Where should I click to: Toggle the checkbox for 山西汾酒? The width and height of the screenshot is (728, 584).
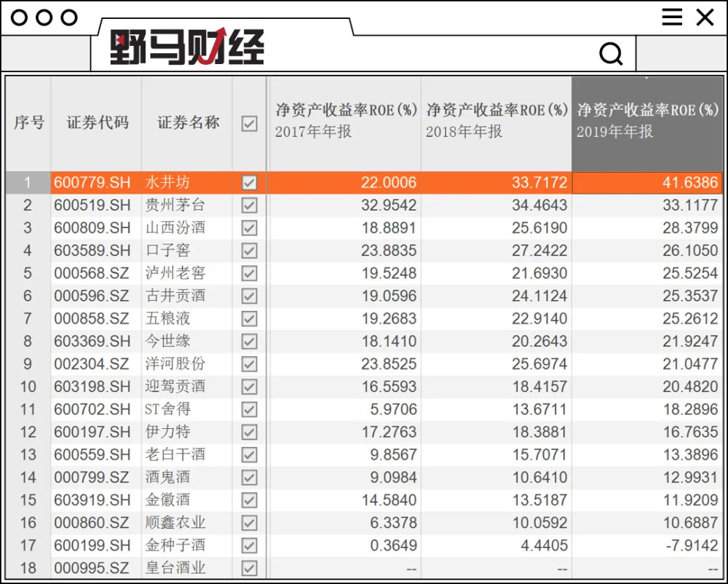[249, 228]
